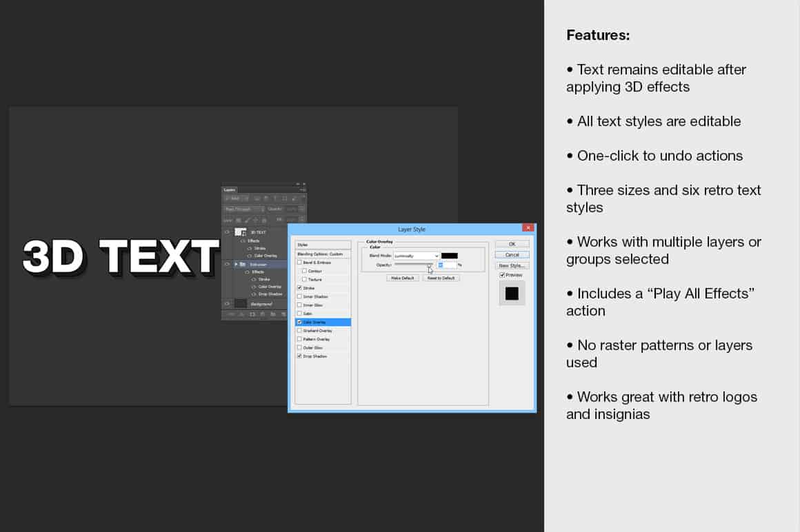This screenshot has height=532, width=800.
Task: Enable Bevel & Emboss checkbox
Action: click(299, 263)
